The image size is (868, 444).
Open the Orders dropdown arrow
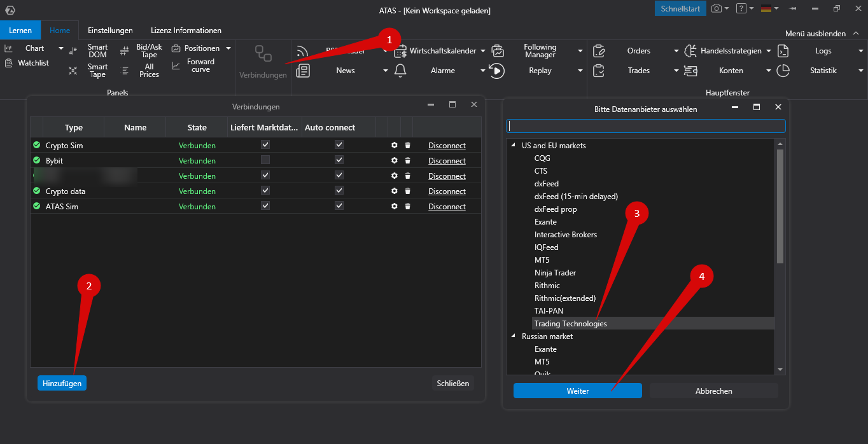[x=676, y=51]
